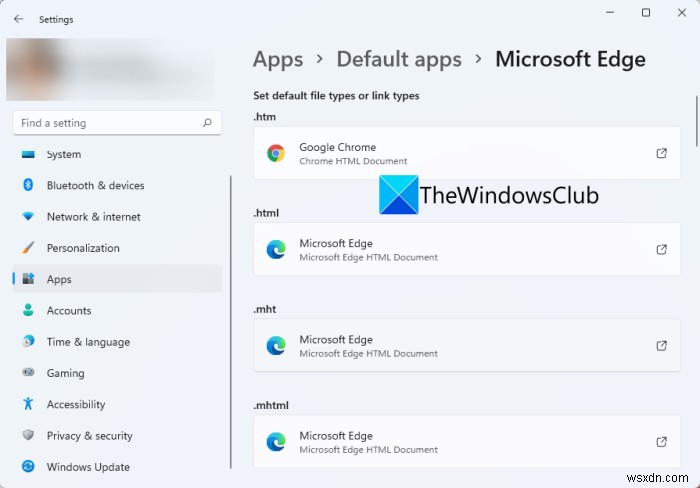Change the .mht default app
This screenshot has height=488, width=700.
pos(467,345)
